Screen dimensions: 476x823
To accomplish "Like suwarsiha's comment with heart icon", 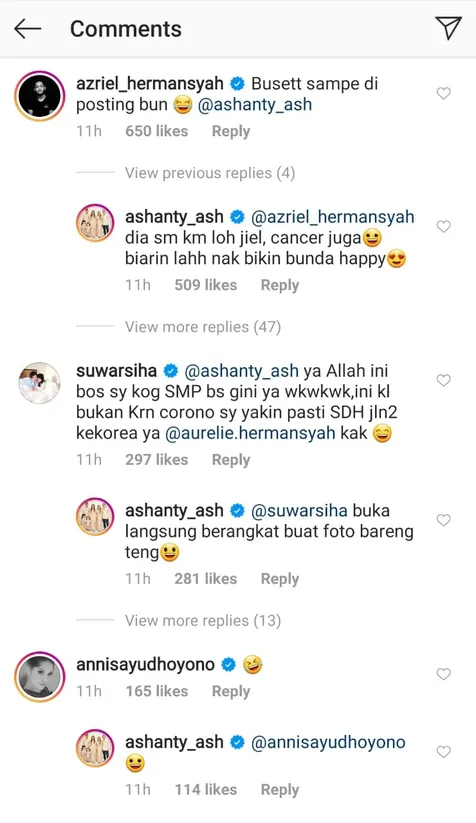I will [444, 380].
